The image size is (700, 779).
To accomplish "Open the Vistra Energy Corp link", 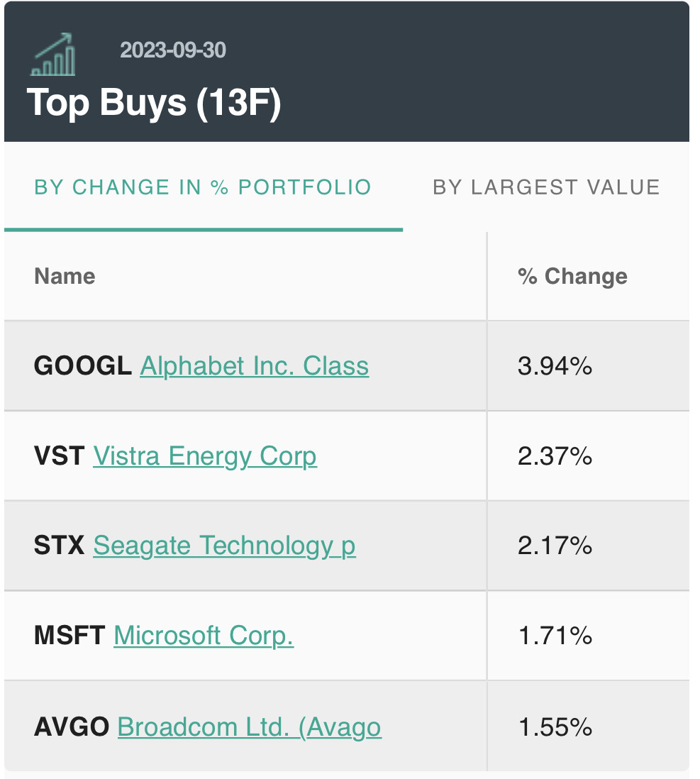I will pos(205,455).
